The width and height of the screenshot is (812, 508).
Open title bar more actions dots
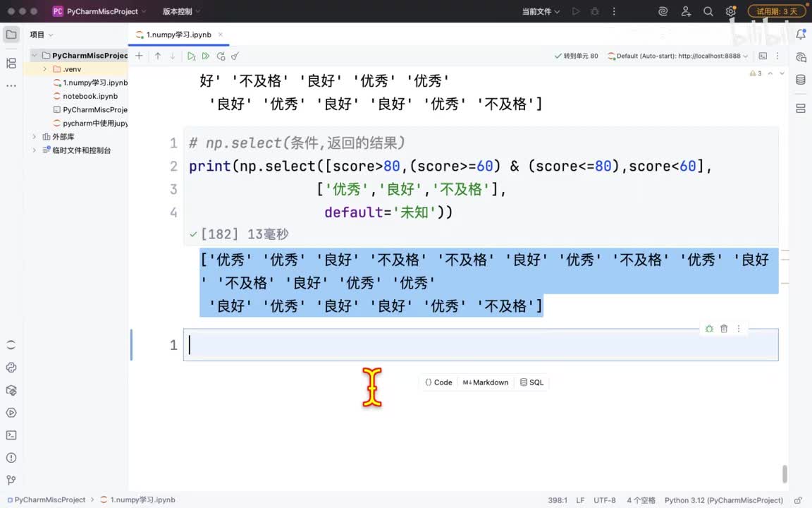pos(614,11)
